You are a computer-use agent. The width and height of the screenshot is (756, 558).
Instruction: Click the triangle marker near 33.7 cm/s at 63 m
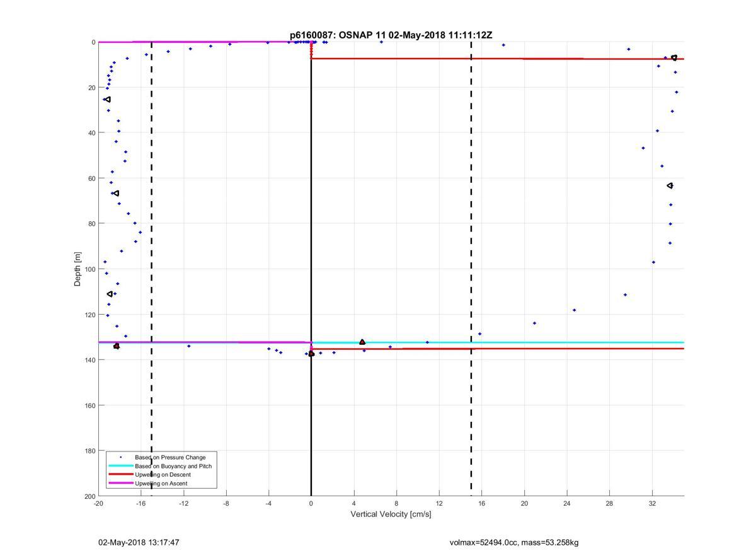click(x=670, y=185)
